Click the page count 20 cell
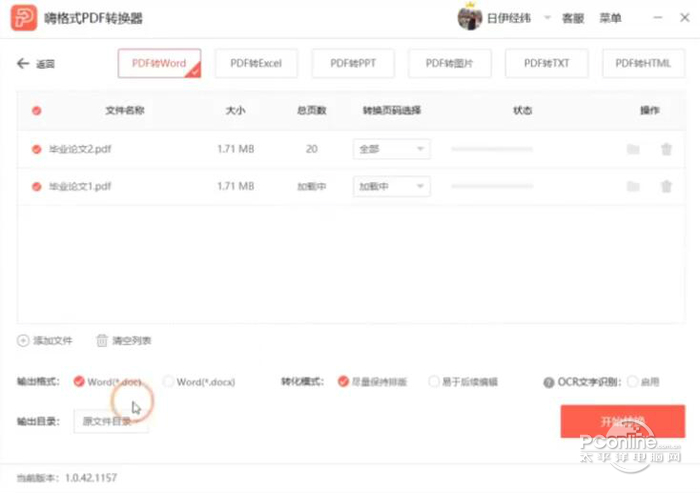The image size is (700, 493). click(x=312, y=149)
